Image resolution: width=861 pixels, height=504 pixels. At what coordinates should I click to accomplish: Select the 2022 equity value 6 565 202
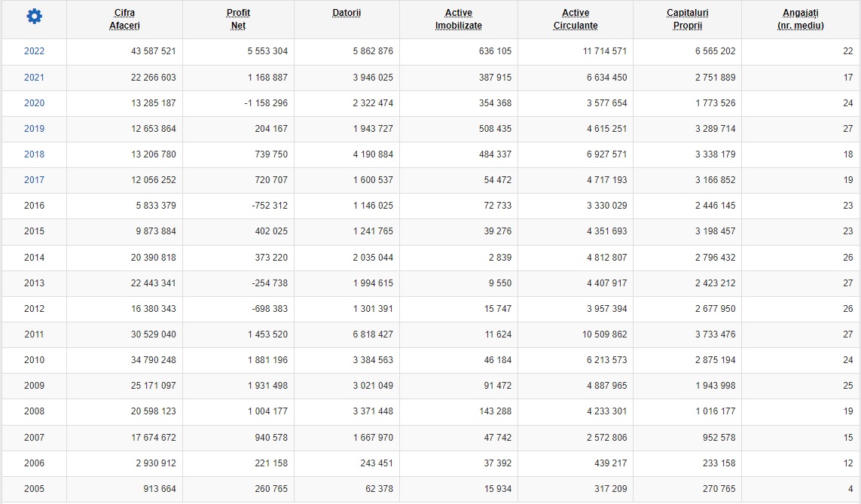point(715,51)
